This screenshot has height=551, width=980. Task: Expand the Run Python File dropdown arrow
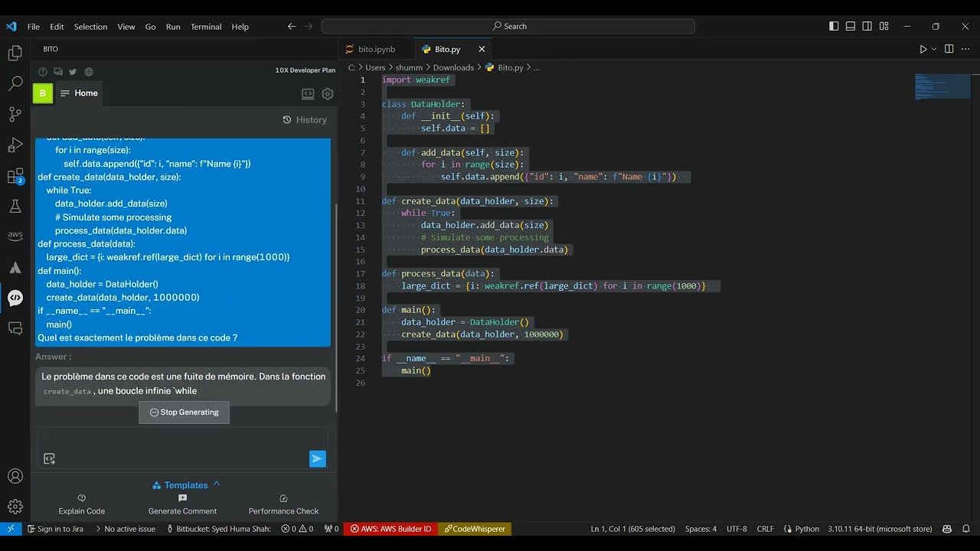click(934, 49)
